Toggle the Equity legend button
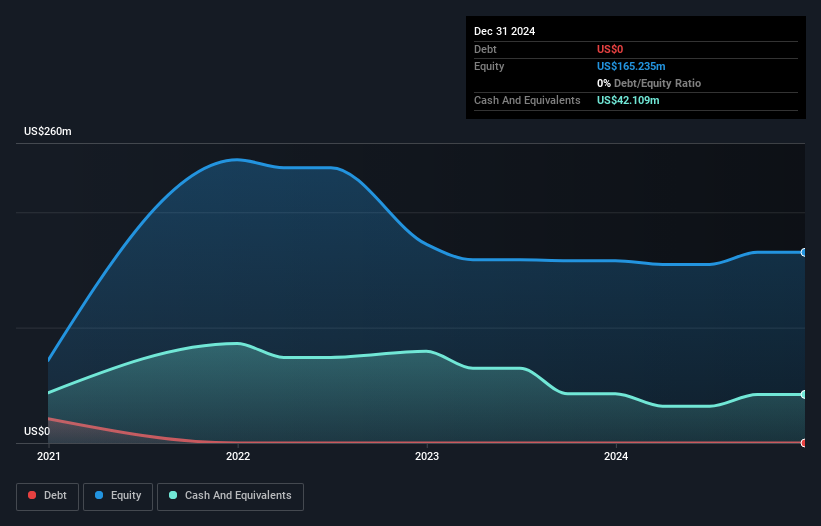Viewport: 821px width, 526px height. click(118, 496)
